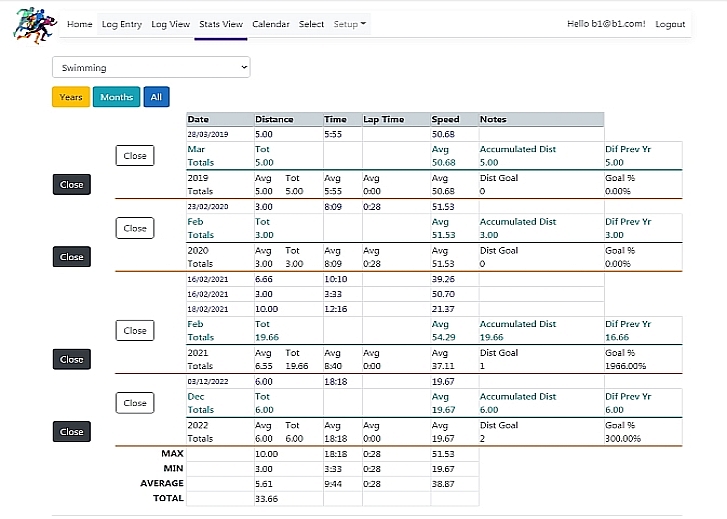The image size is (727, 519).
Task: Click the 1966.00% goal percentage
Action: pos(625,366)
